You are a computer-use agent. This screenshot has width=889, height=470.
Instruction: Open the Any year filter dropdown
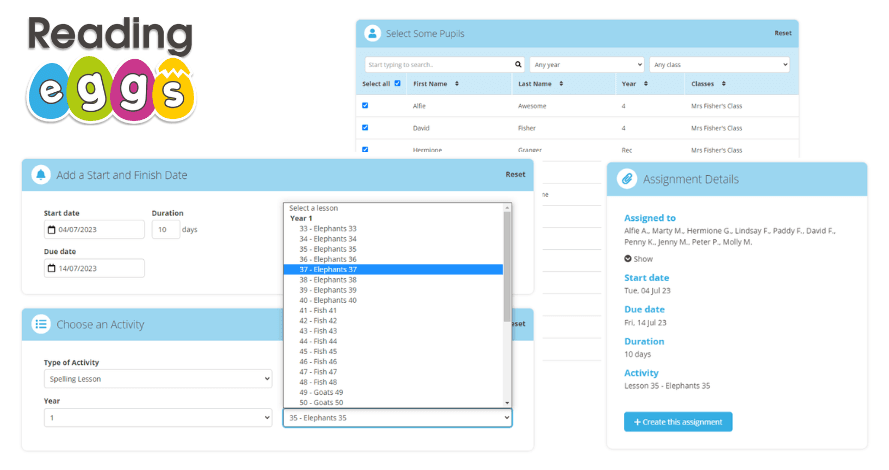click(x=586, y=64)
